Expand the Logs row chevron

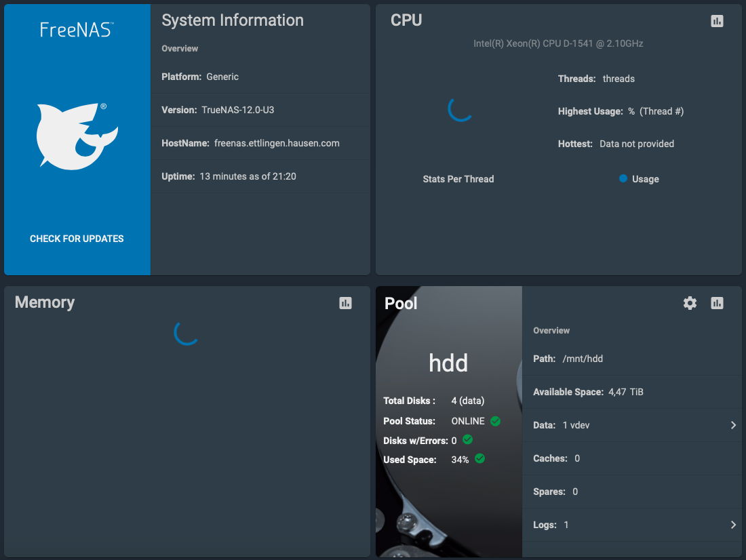click(733, 525)
